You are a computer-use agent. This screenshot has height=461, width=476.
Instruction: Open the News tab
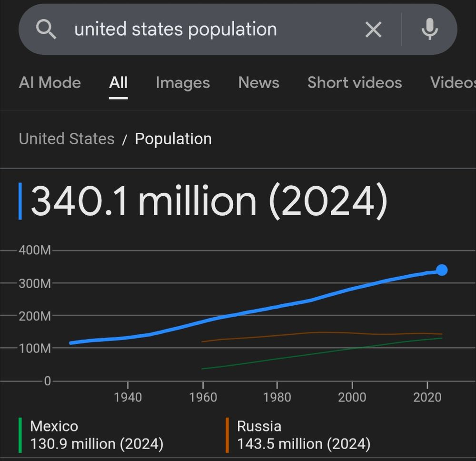pyautogui.click(x=258, y=83)
